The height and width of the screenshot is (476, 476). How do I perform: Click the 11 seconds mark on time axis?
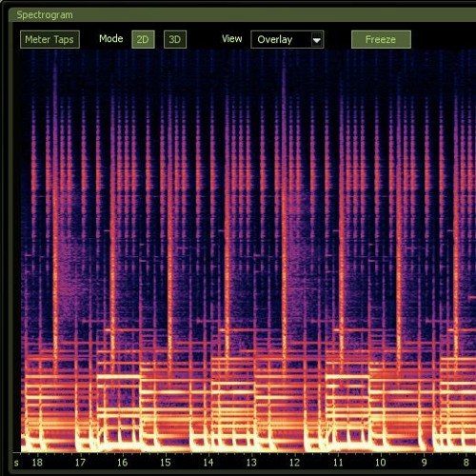pos(338,463)
